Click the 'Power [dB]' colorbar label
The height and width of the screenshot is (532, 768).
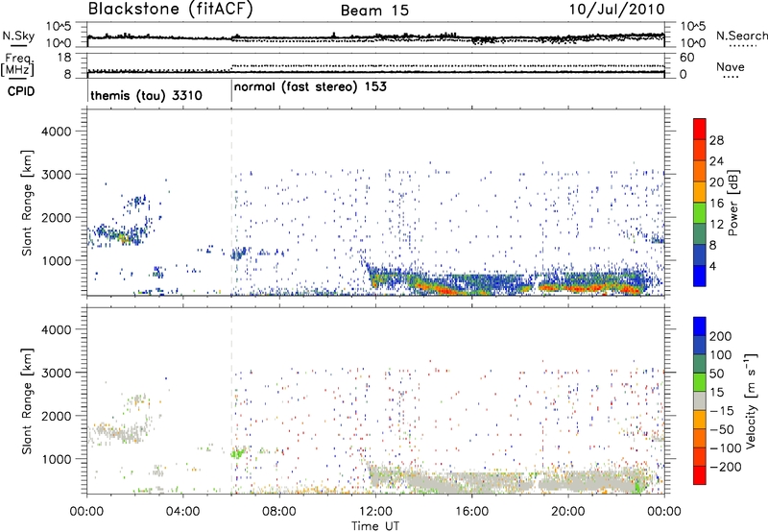click(x=732, y=203)
